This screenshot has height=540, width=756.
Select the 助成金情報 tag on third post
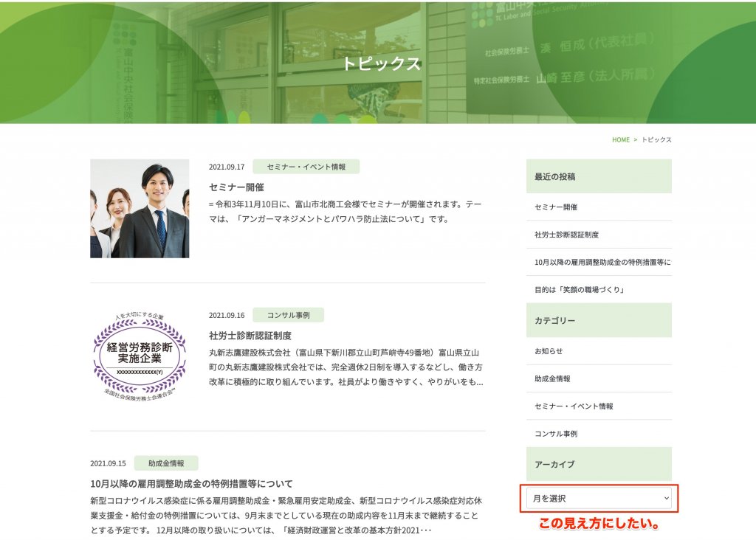pyautogui.click(x=166, y=463)
